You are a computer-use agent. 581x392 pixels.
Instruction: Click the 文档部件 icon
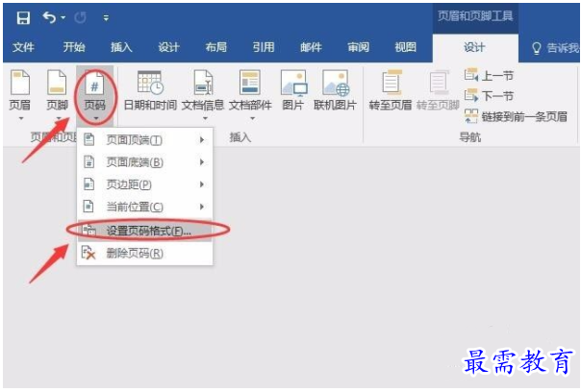point(250,83)
